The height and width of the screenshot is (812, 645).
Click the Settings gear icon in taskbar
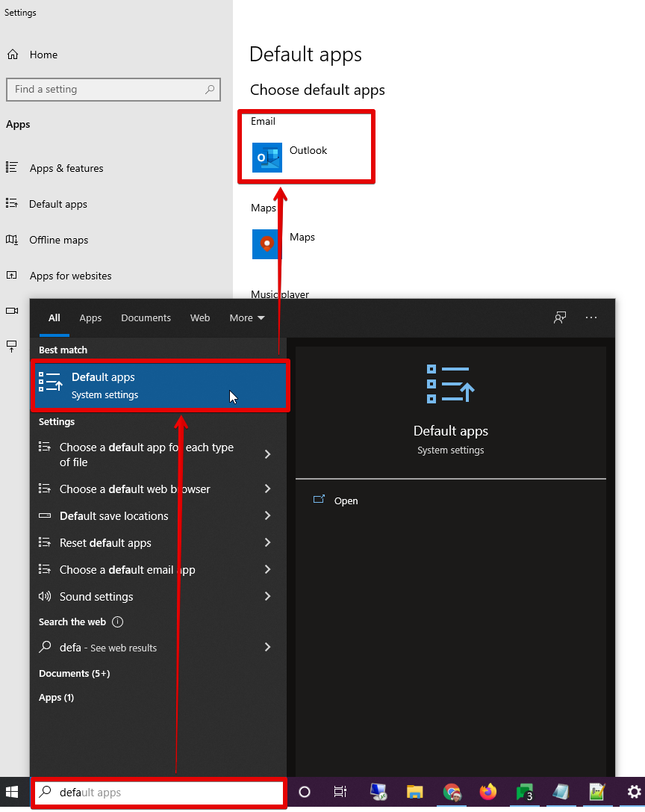coord(634,792)
